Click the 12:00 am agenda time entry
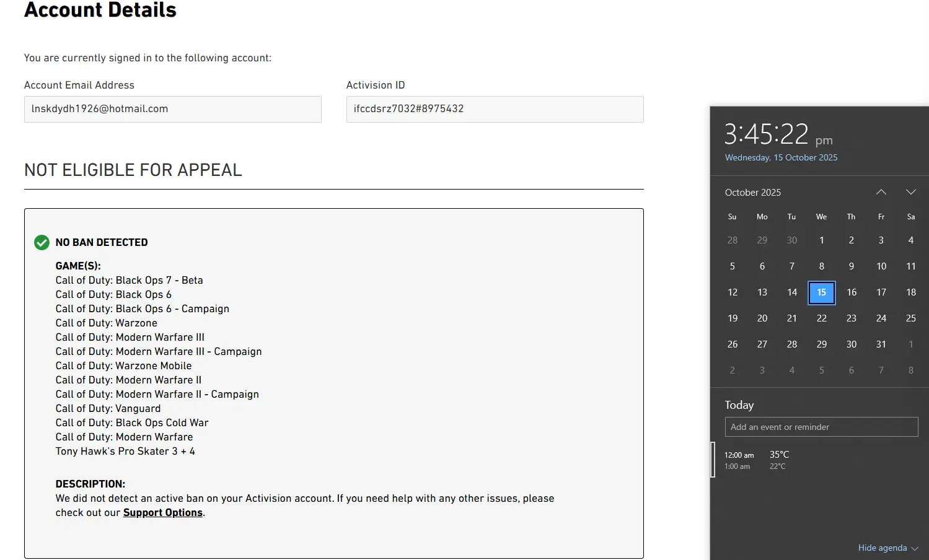This screenshot has height=560, width=929. [x=739, y=455]
